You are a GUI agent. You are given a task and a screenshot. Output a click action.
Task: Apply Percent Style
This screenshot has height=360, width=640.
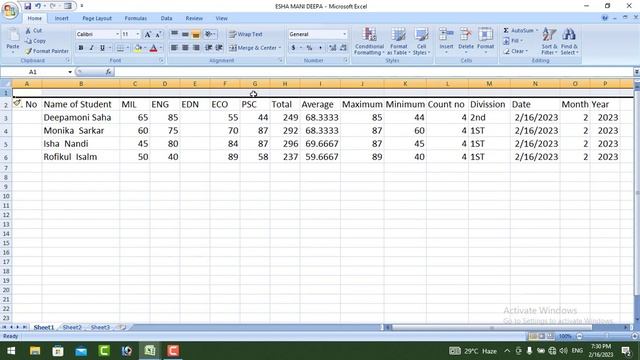[x=309, y=48]
